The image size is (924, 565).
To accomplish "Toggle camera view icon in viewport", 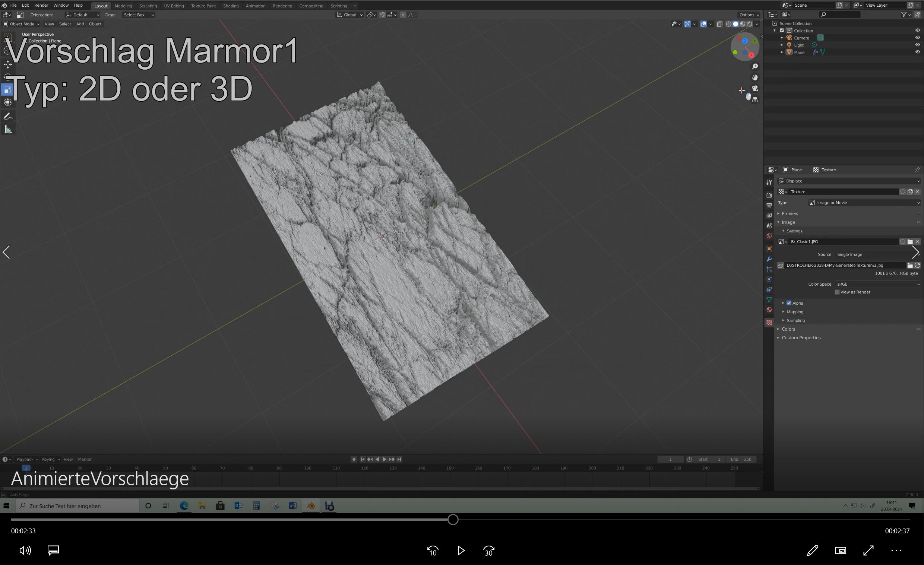I will (755, 89).
